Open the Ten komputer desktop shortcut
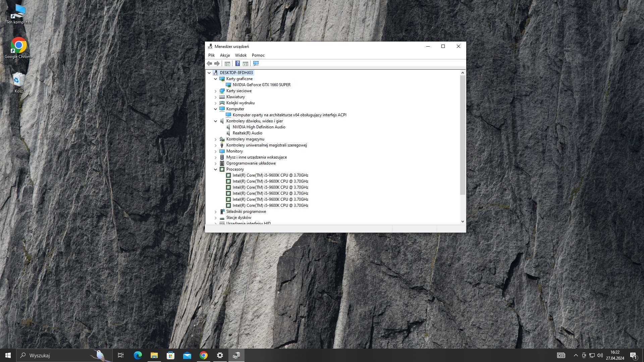The image size is (644, 362). pyautogui.click(x=19, y=14)
